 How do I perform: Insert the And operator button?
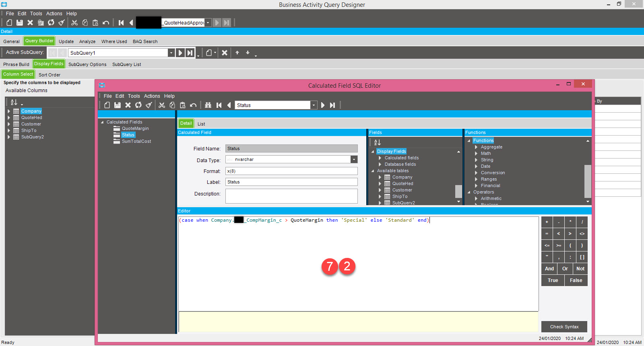point(549,269)
